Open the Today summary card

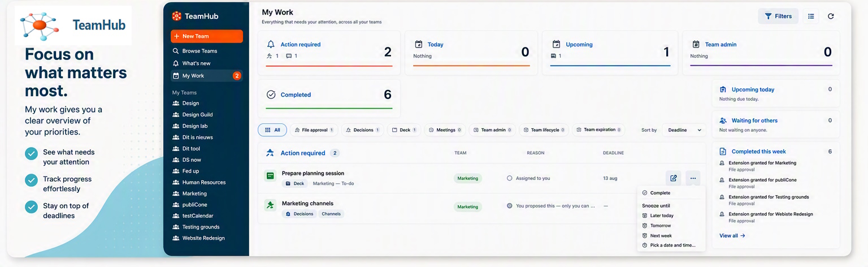[471, 53]
